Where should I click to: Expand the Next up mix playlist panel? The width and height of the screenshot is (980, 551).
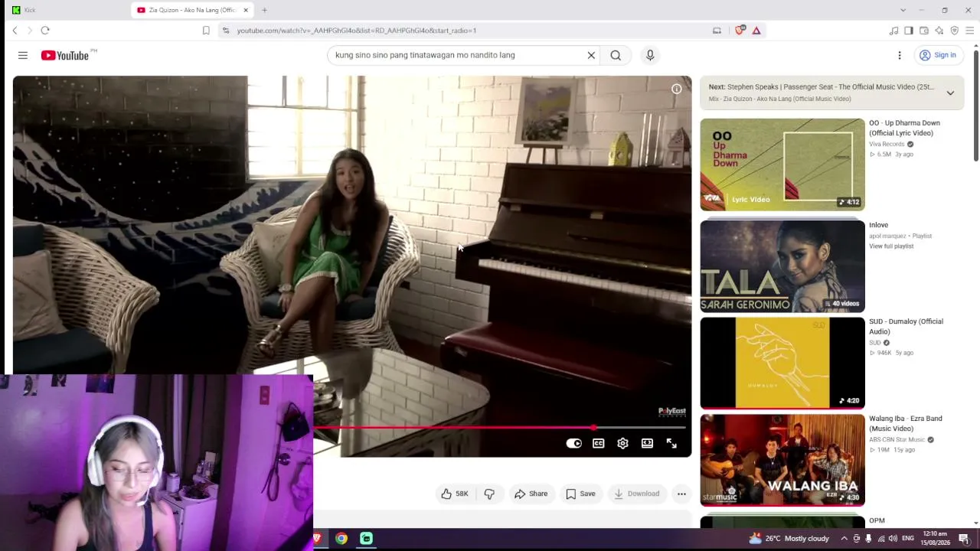(950, 93)
